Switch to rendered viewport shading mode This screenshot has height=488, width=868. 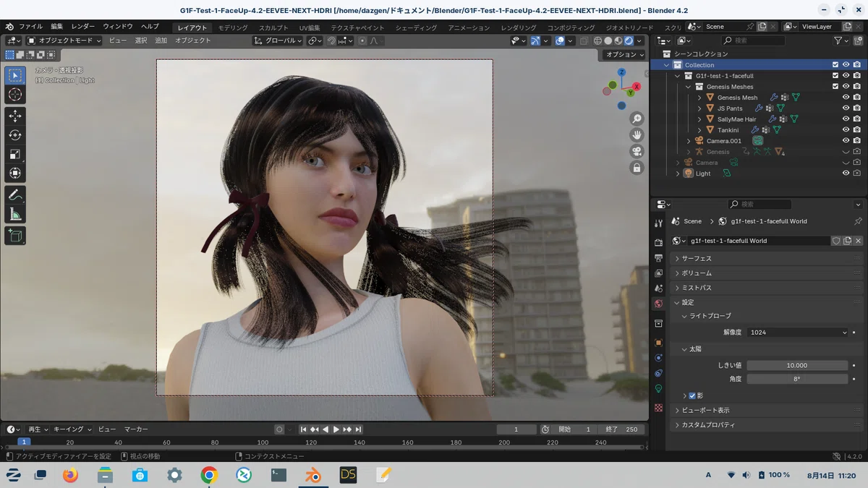click(x=629, y=40)
